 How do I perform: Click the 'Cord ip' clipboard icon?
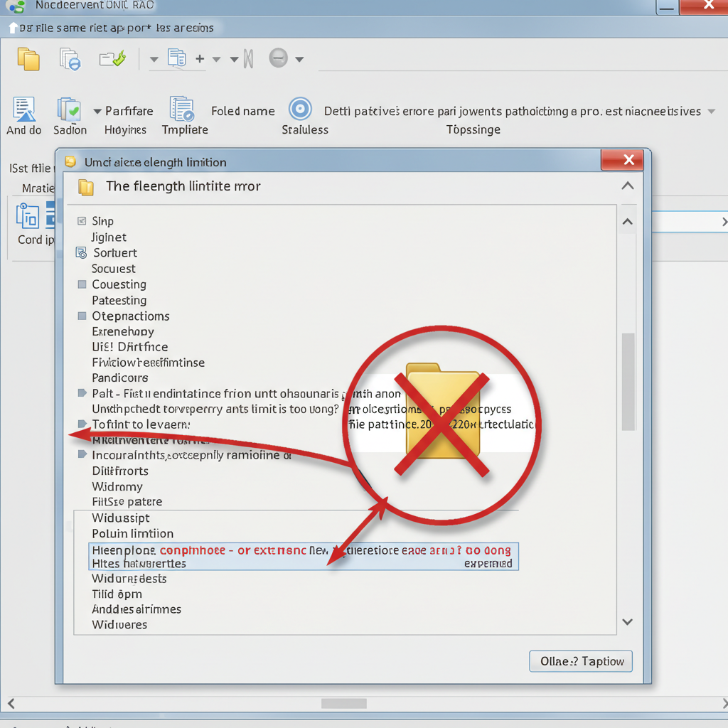pyautogui.click(x=28, y=216)
